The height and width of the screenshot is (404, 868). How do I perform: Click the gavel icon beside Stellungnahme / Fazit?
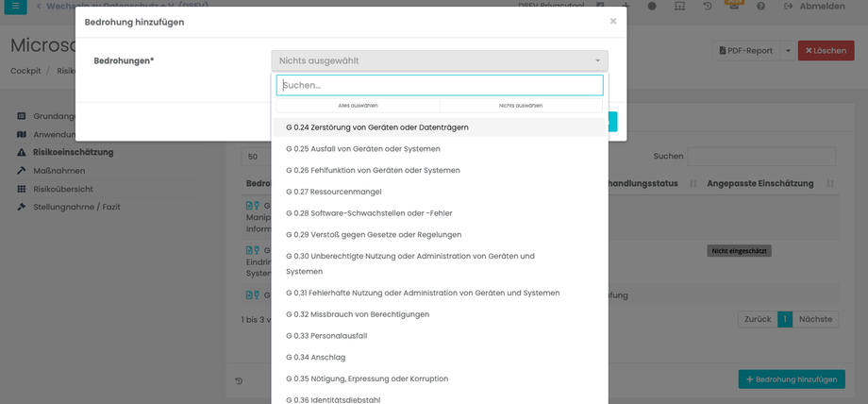tap(22, 207)
